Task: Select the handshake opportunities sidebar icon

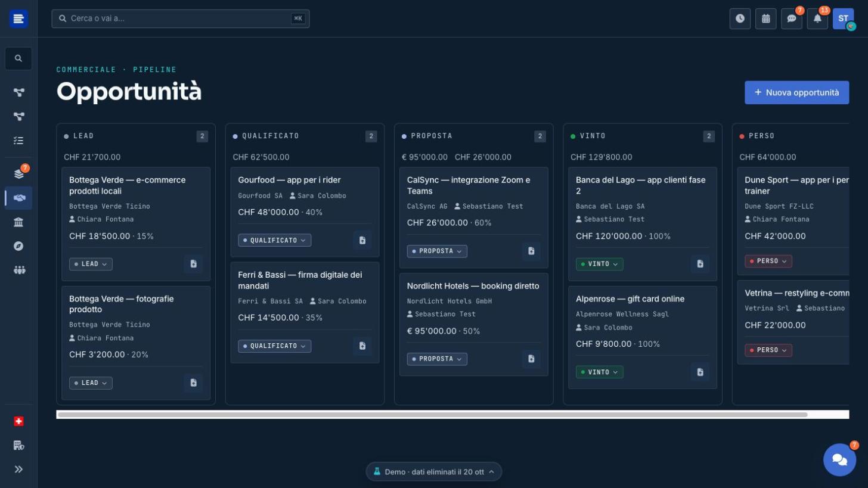Action: pos(18,198)
